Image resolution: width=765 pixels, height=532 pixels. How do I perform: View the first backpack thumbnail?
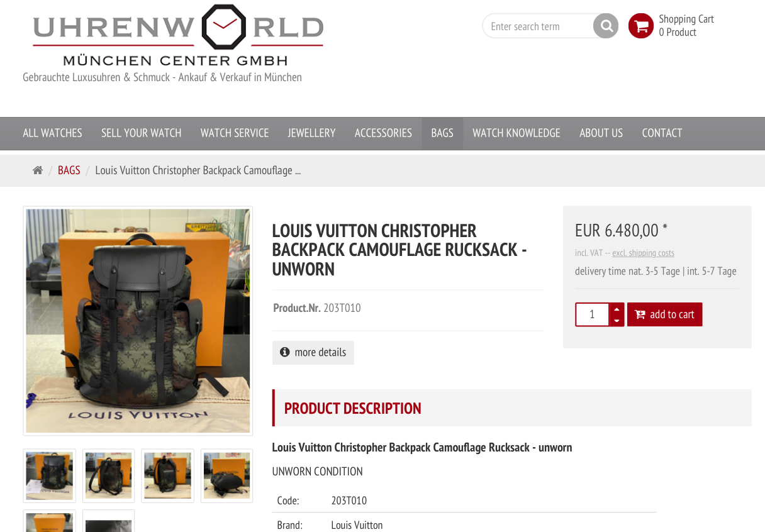pos(49,475)
